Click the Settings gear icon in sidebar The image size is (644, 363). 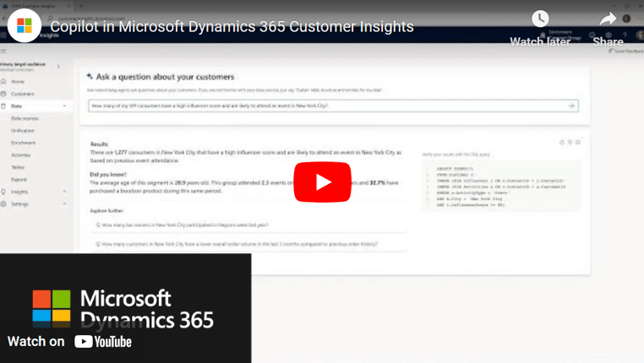[x=4, y=204]
